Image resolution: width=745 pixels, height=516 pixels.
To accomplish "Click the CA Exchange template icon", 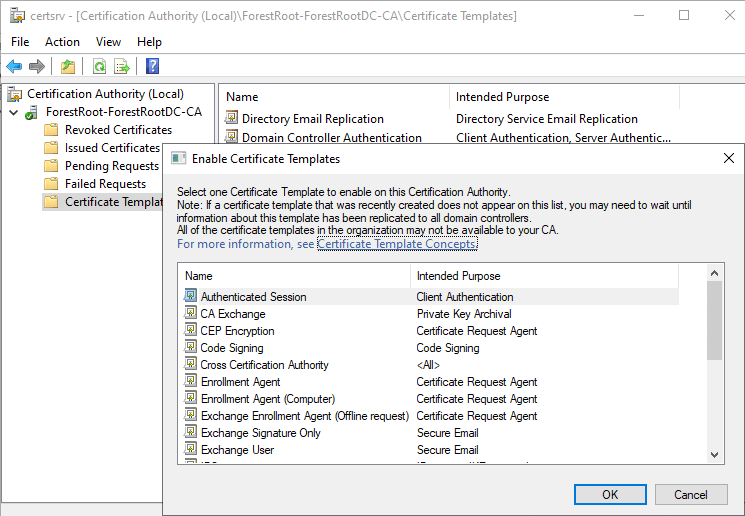I will click(191, 314).
